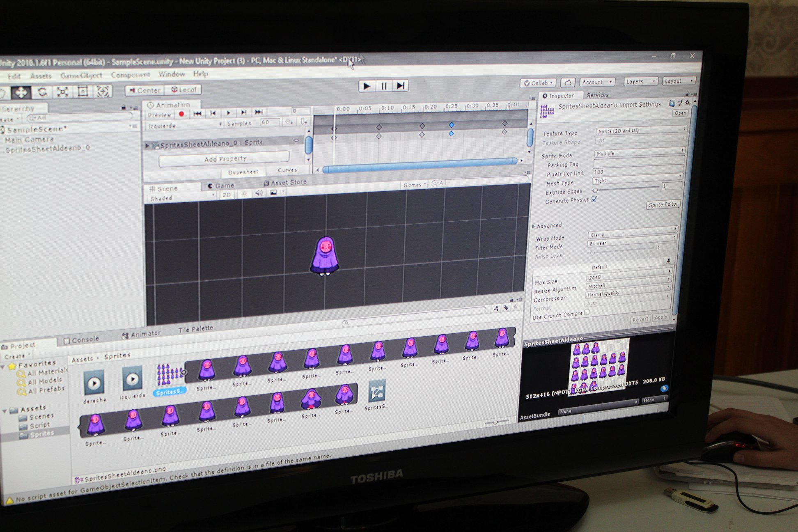Image resolution: width=798 pixels, height=532 pixels.
Task: Expand the Advanced section in Inspector
Action: (534, 226)
